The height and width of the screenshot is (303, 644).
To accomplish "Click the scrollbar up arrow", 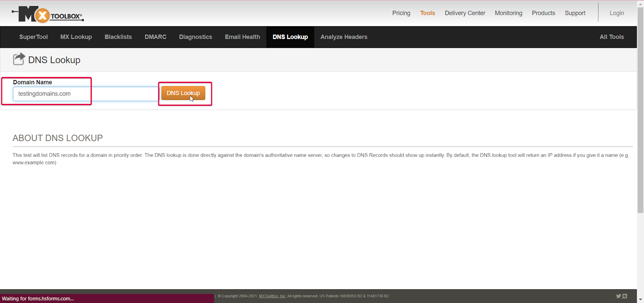I will (640, 4).
